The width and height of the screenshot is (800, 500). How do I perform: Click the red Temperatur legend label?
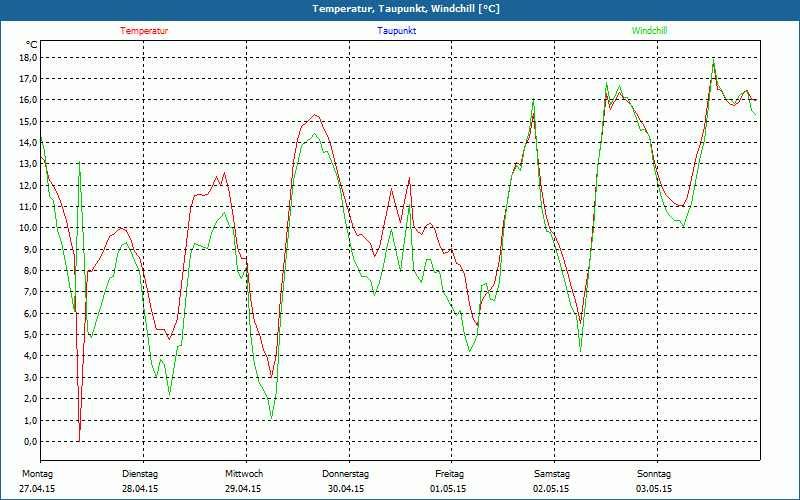coord(144,31)
